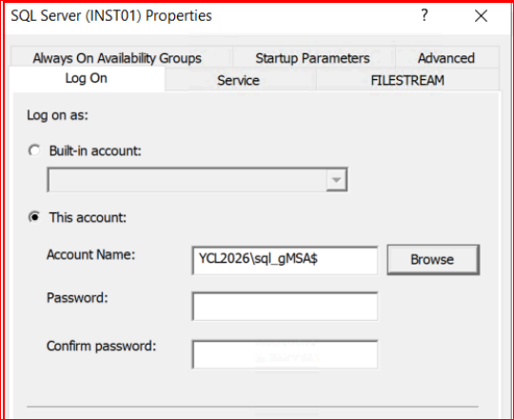This screenshot has width=514, height=420.
Task: Click into the Confirm password field
Action: tap(285, 354)
